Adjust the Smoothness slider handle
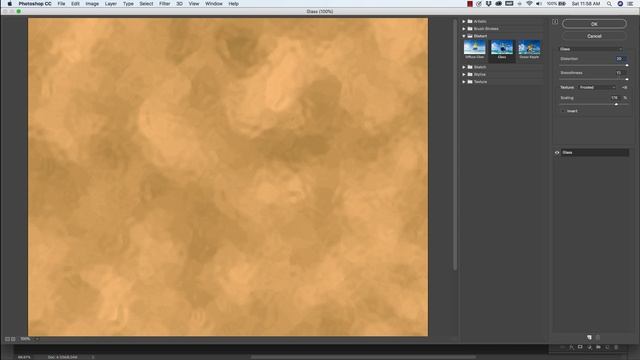Viewport: 640px width, 360px height. tap(627, 79)
